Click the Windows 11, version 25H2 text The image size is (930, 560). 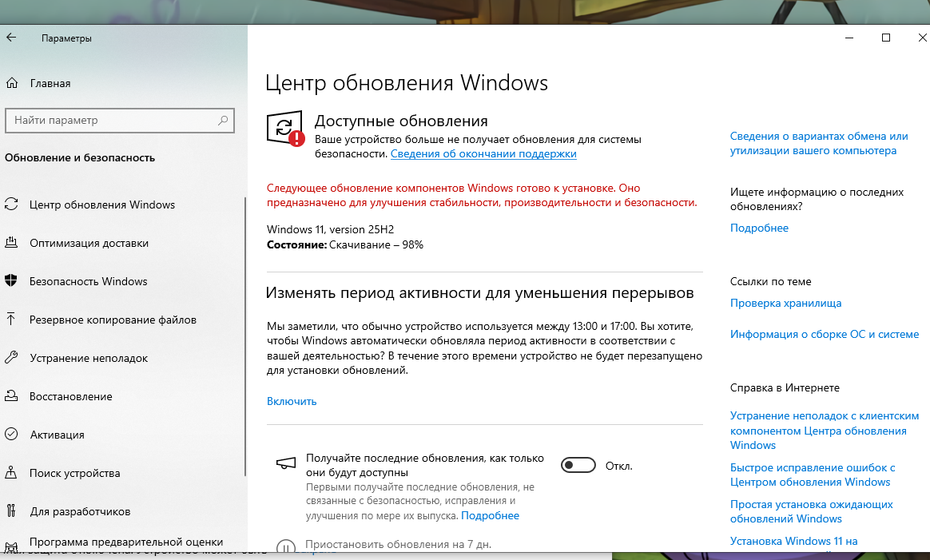(330, 229)
